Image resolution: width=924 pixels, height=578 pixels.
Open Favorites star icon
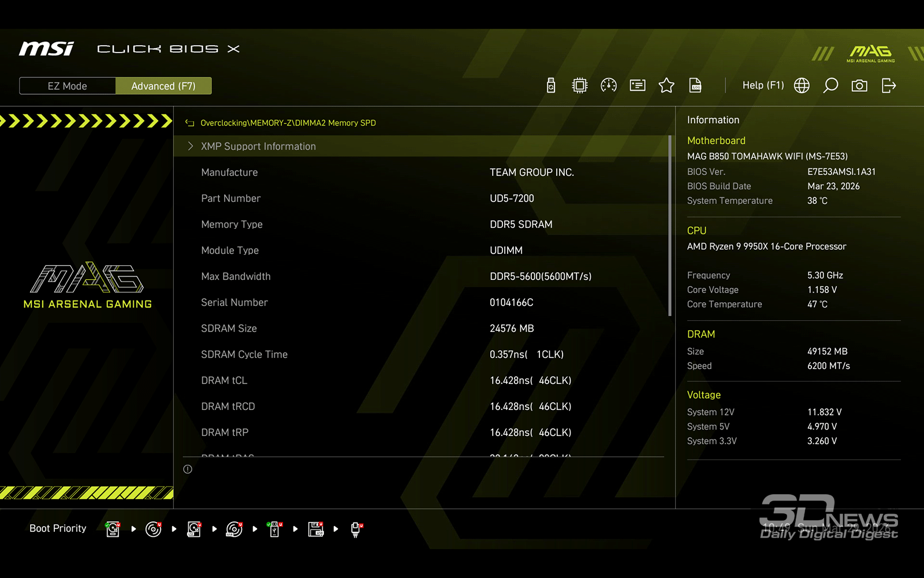[x=666, y=86]
